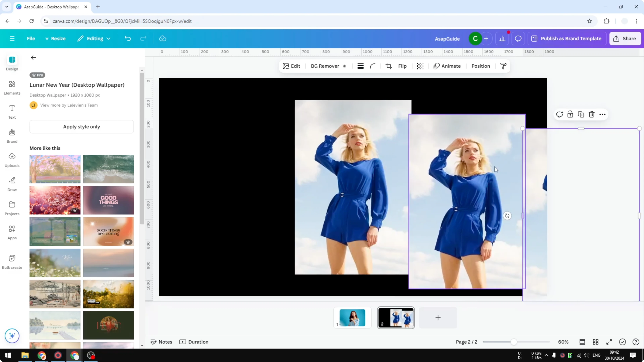Switch to the Duration tab
This screenshot has width=644, height=362.
pos(194,342)
